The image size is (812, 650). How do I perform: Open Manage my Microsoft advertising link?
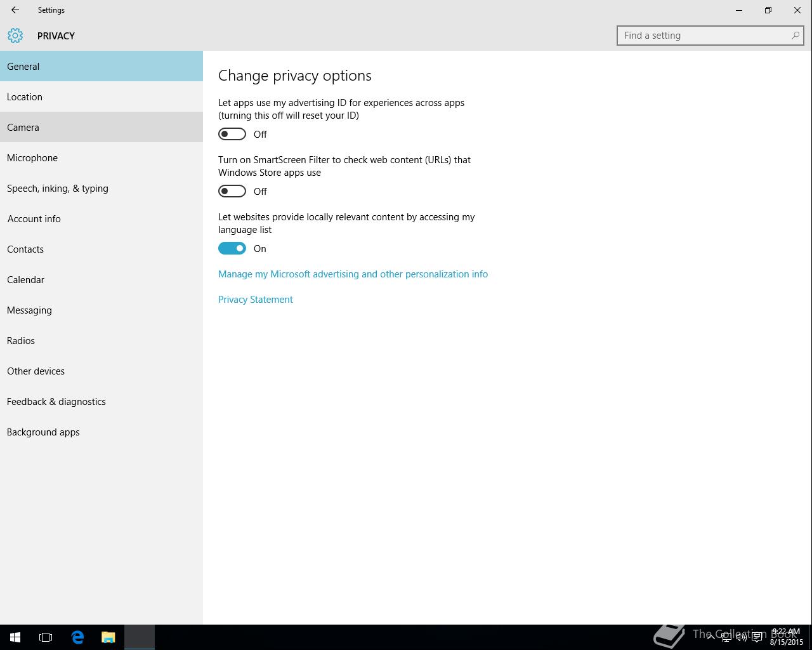click(x=353, y=274)
